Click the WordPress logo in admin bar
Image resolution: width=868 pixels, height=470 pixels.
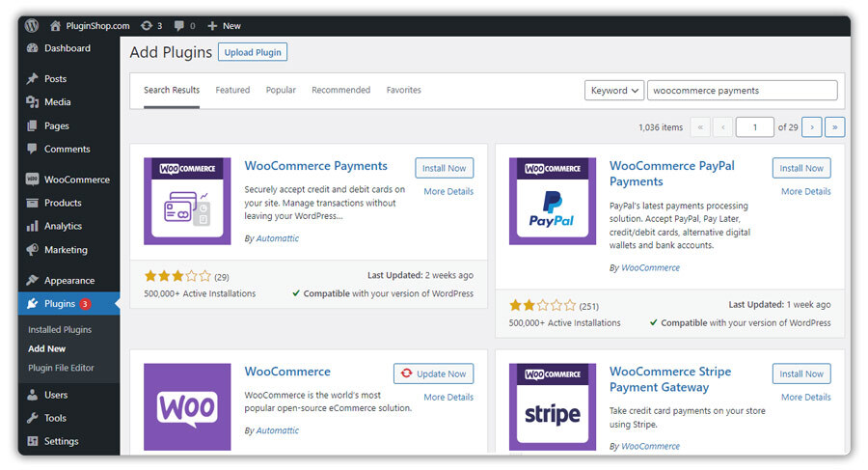point(32,25)
